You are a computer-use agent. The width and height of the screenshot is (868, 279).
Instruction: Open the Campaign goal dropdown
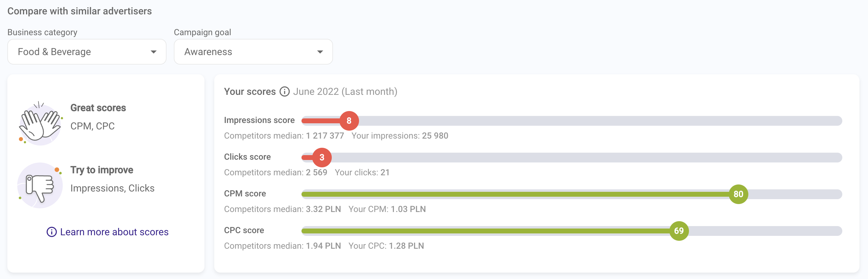coord(253,52)
